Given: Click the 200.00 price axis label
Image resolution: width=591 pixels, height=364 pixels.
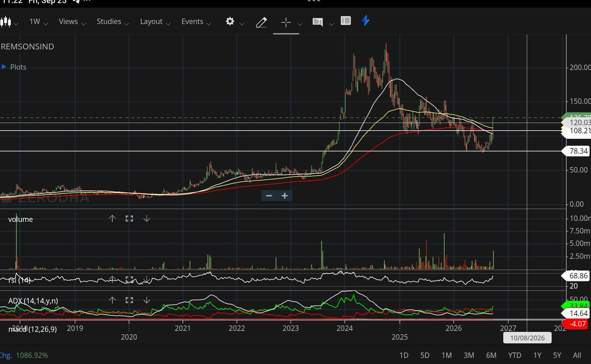Looking at the screenshot, I should click(580, 67).
